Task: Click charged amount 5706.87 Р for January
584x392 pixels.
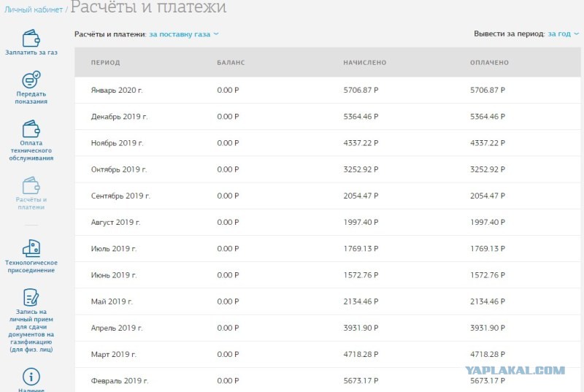Action: point(361,90)
